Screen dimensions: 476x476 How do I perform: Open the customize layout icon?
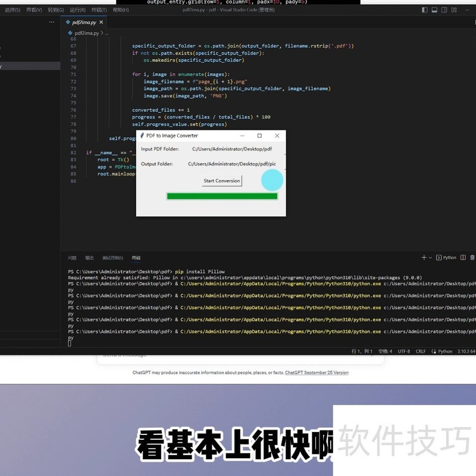click(x=455, y=10)
